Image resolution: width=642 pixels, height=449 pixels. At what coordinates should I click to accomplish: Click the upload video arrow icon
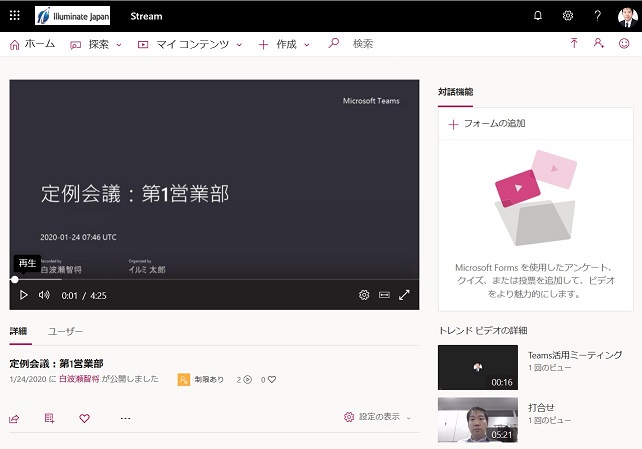point(574,43)
